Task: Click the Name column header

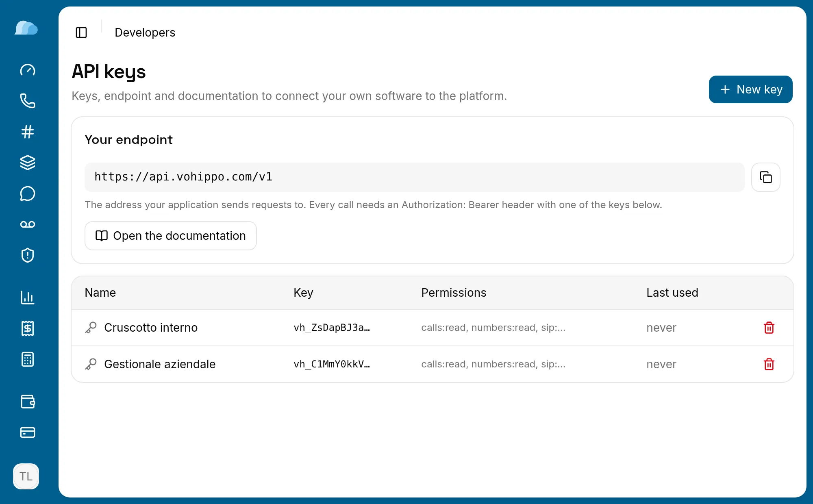Action: point(100,293)
